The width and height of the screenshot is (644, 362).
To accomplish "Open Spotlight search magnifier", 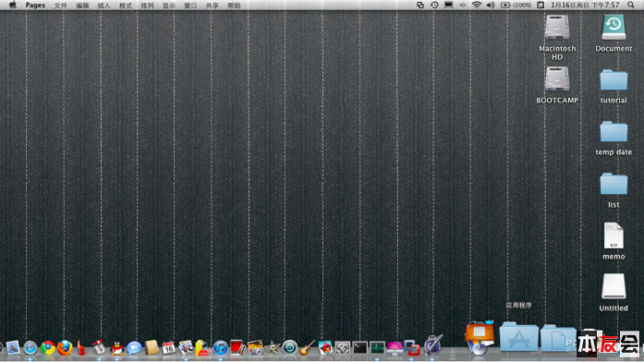I will tap(630, 5).
